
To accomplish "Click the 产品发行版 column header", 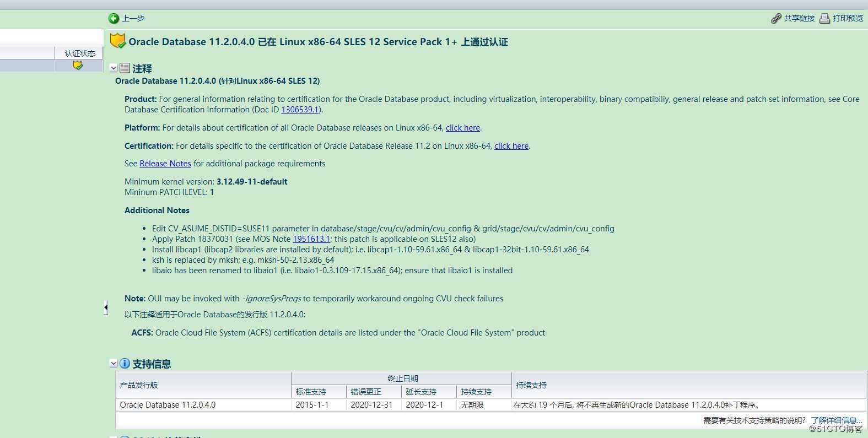I will tap(203, 385).
